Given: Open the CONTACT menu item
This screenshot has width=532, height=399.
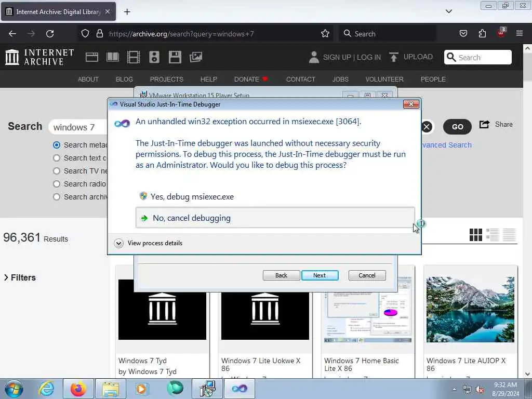Looking at the screenshot, I should click(x=301, y=79).
